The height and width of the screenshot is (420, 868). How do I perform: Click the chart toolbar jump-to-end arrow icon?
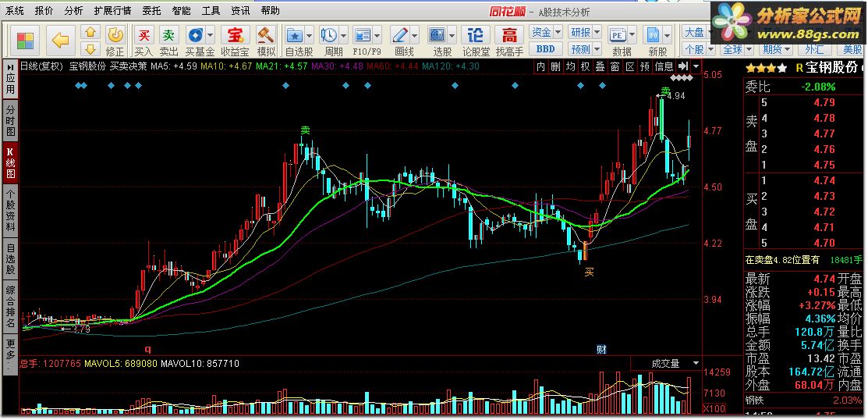coord(684,66)
